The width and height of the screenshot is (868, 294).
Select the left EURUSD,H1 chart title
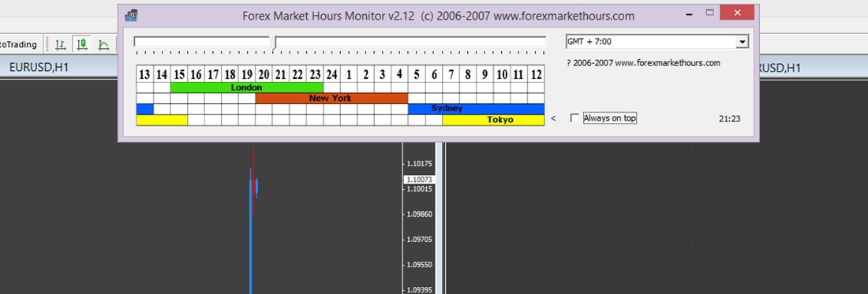[39, 68]
